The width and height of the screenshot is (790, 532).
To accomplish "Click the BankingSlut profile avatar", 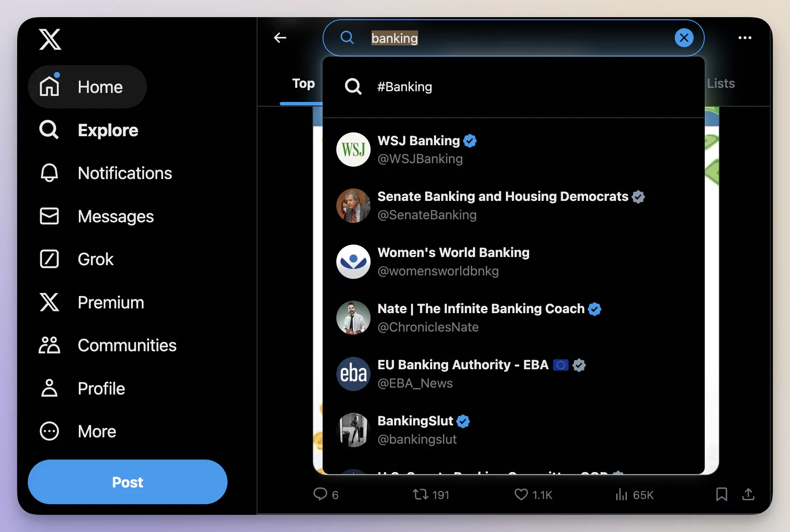I will pos(353,430).
